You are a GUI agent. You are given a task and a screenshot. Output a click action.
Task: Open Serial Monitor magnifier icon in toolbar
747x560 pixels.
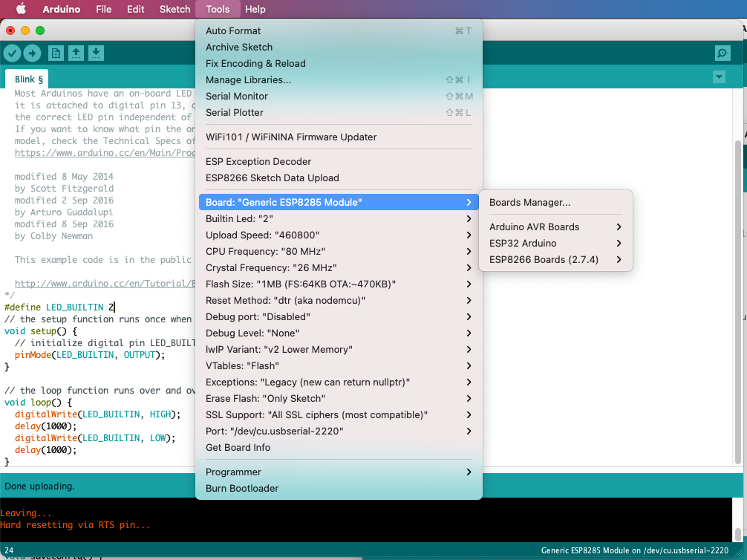pyautogui.click(x=722, y=53)
